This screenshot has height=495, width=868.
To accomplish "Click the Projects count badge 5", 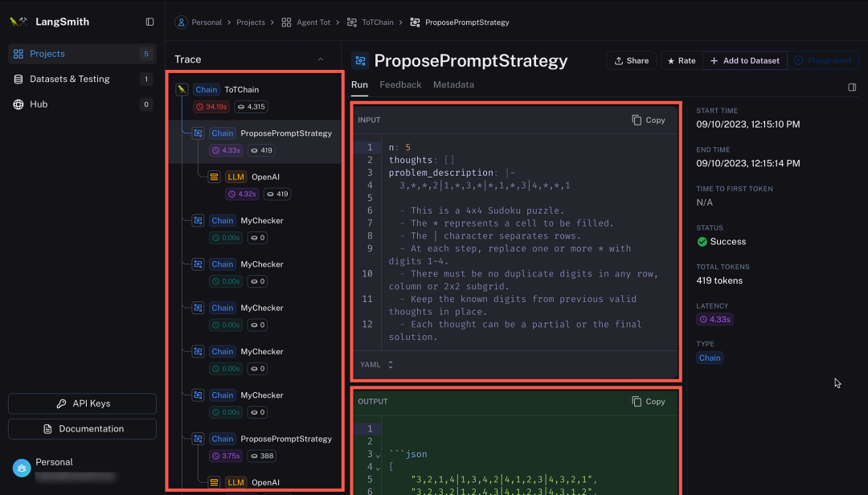I will [146, 54].
